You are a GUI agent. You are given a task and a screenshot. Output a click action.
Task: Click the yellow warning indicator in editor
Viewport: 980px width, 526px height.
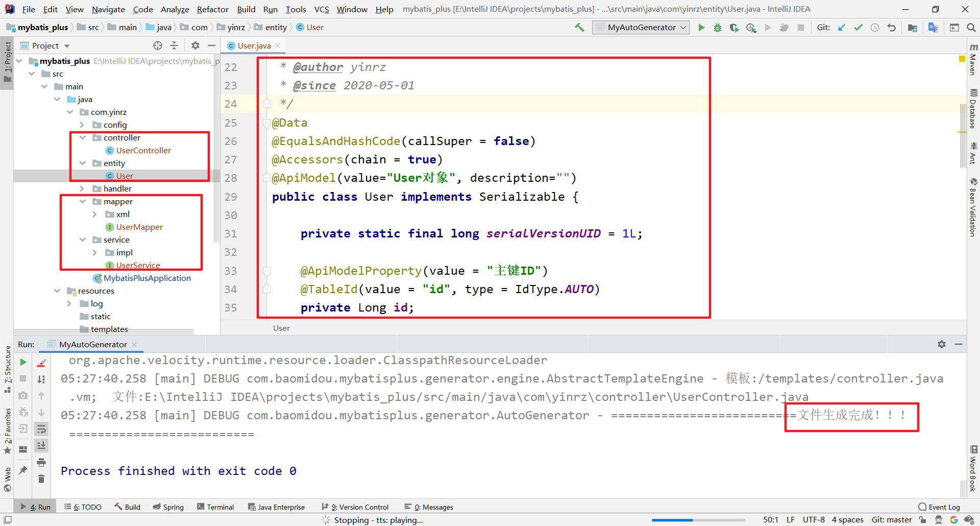[962, 59]
